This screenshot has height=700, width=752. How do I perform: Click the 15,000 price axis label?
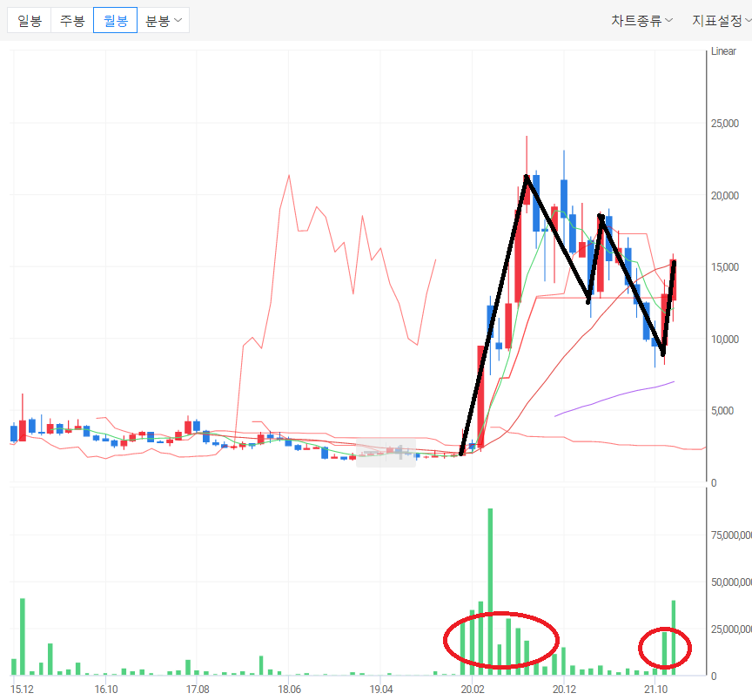click(x=725, y=267)
